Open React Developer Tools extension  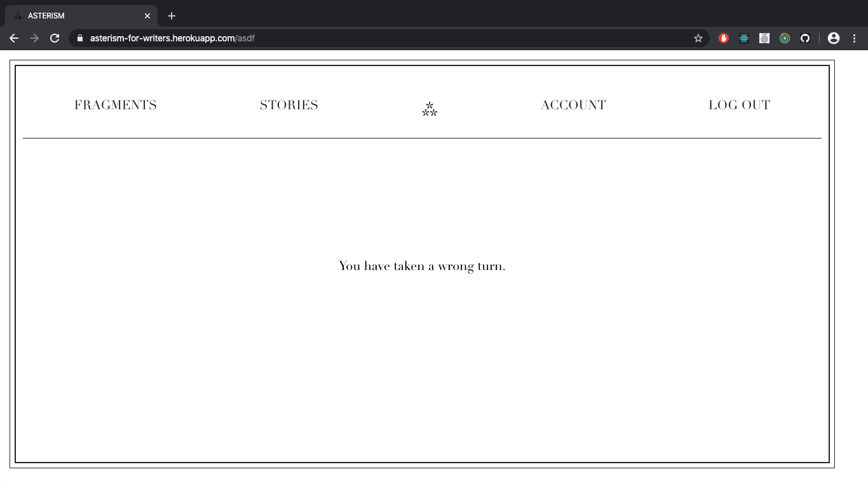point(744,38)
